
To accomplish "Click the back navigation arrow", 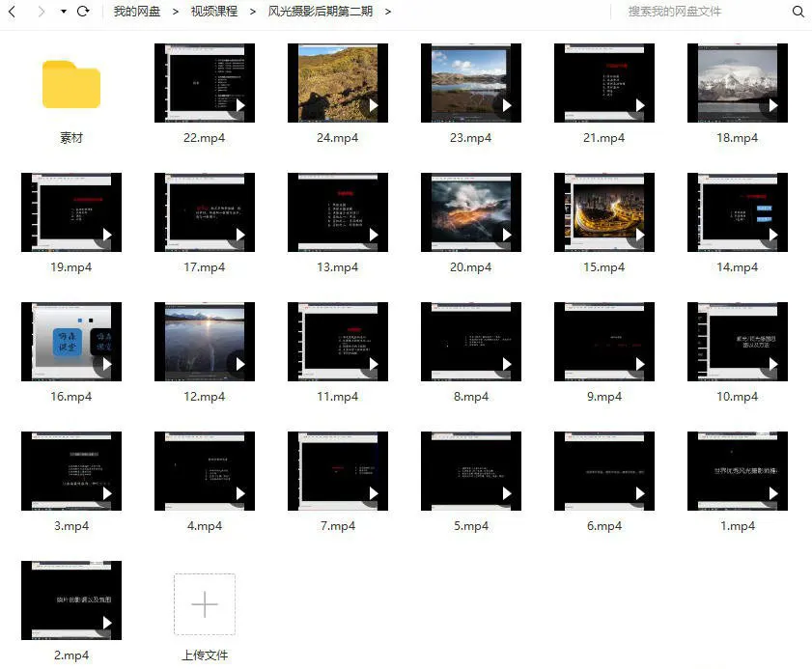I will click(14, 12).
